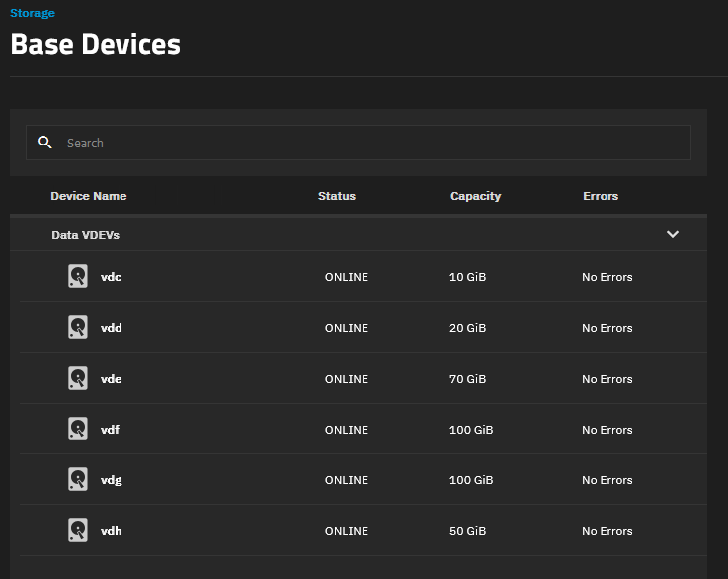Screen dimensions: 728x579
Task: Open the Storage breadcrumb link
Action: pyautogui.click(x=32, y=13)
